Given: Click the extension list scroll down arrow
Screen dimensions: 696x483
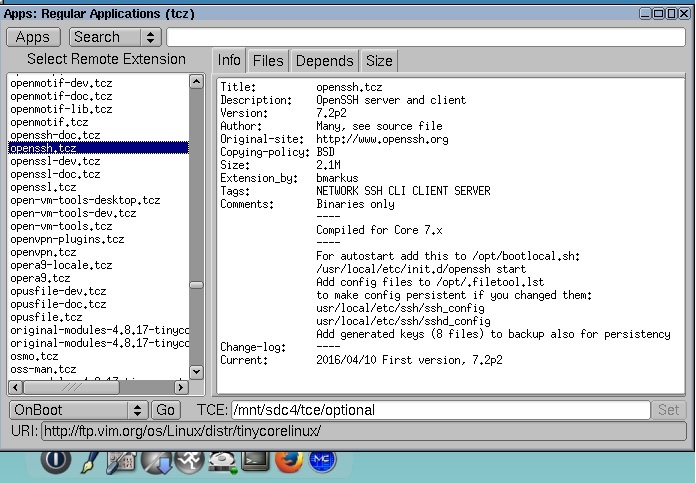Looking at the screenshot, I should [196, 372].
